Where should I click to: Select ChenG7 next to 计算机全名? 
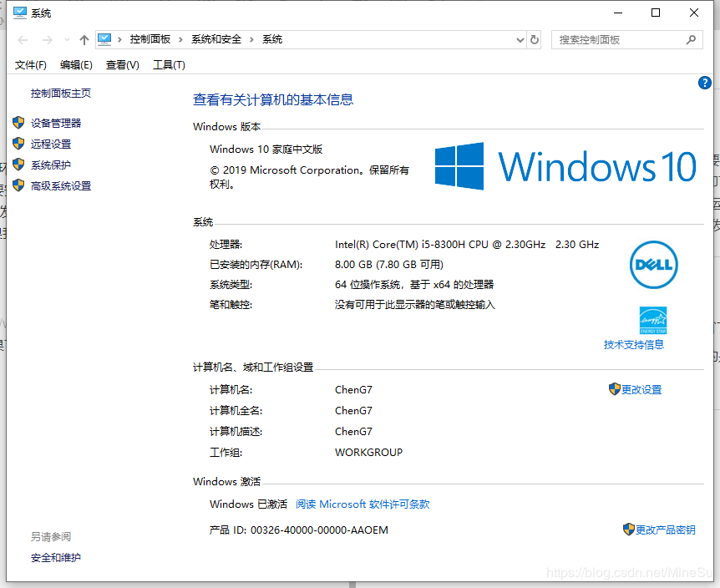(353, 411)
